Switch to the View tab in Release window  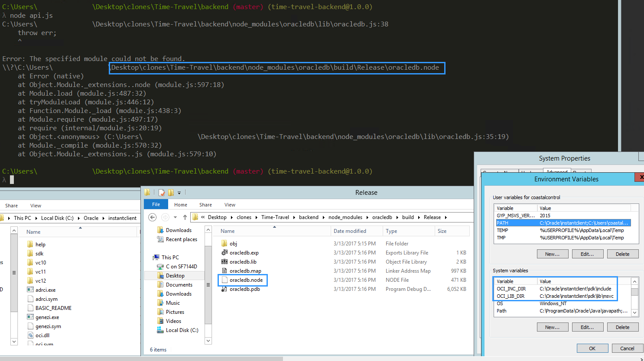tap(230, 205)
